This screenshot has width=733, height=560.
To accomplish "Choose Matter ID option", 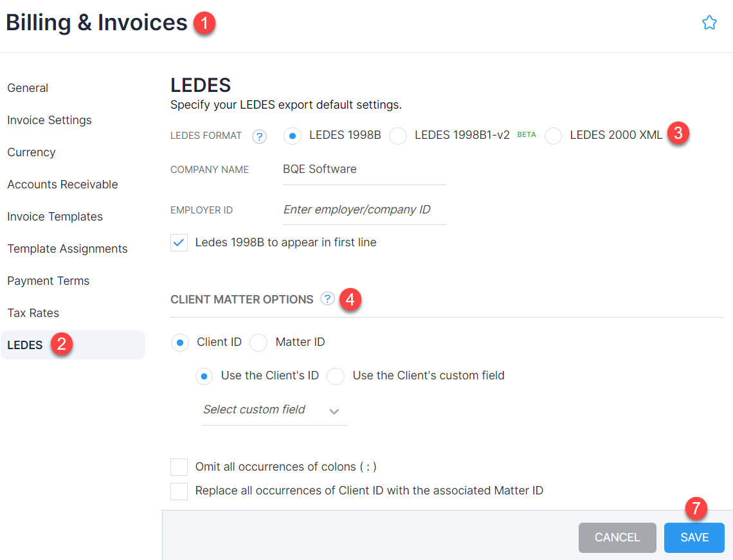I will (x=258, y=342).
